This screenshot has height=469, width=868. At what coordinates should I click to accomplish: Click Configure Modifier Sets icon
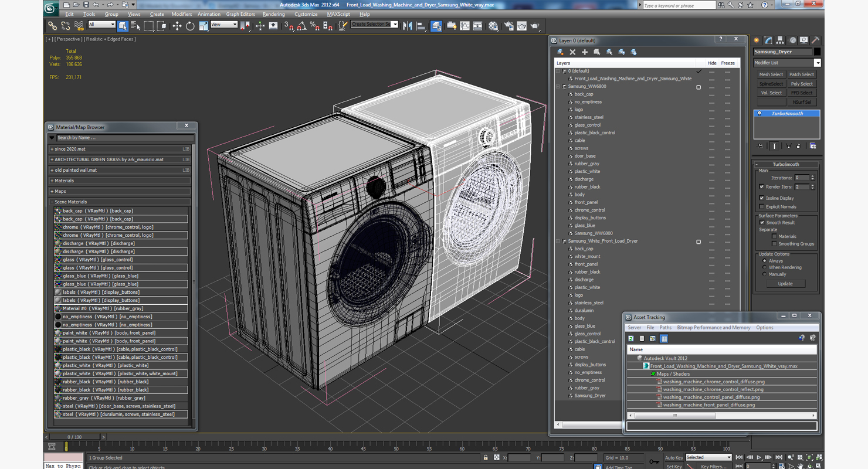[x=813, y=146]
